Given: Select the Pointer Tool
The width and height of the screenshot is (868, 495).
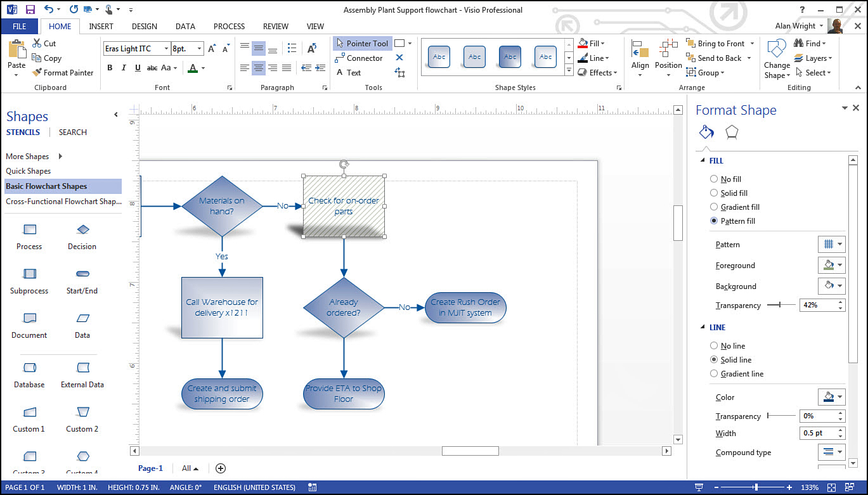Looking at the screenshot, I should point(362,44).
